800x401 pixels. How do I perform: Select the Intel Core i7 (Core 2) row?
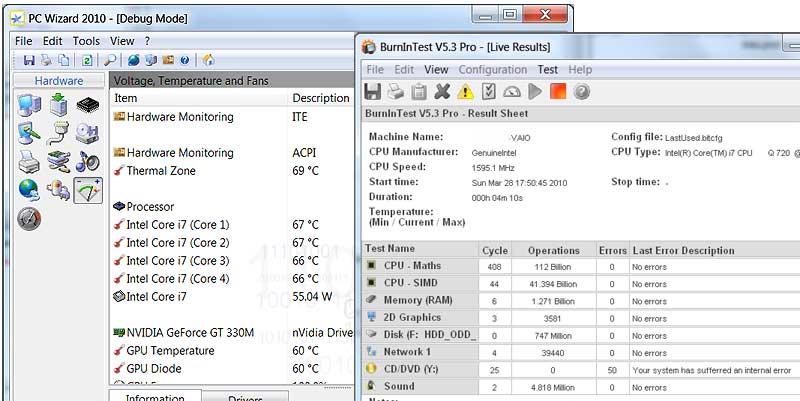coord(232,243)
